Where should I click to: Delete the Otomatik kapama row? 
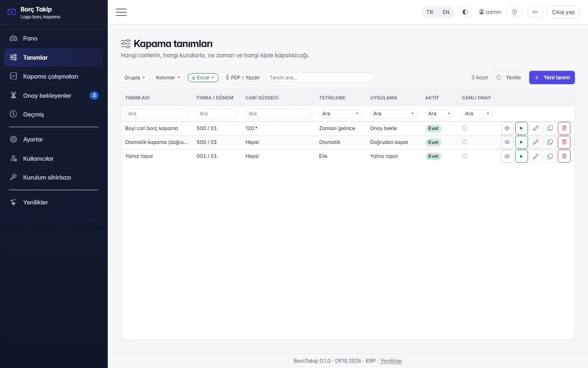point(564,142)
